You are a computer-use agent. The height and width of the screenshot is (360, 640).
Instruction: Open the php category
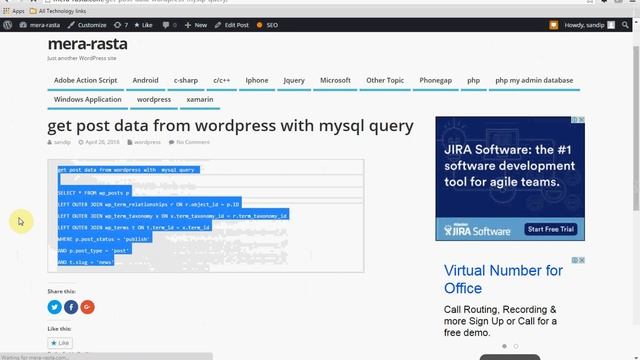point(473,80)
